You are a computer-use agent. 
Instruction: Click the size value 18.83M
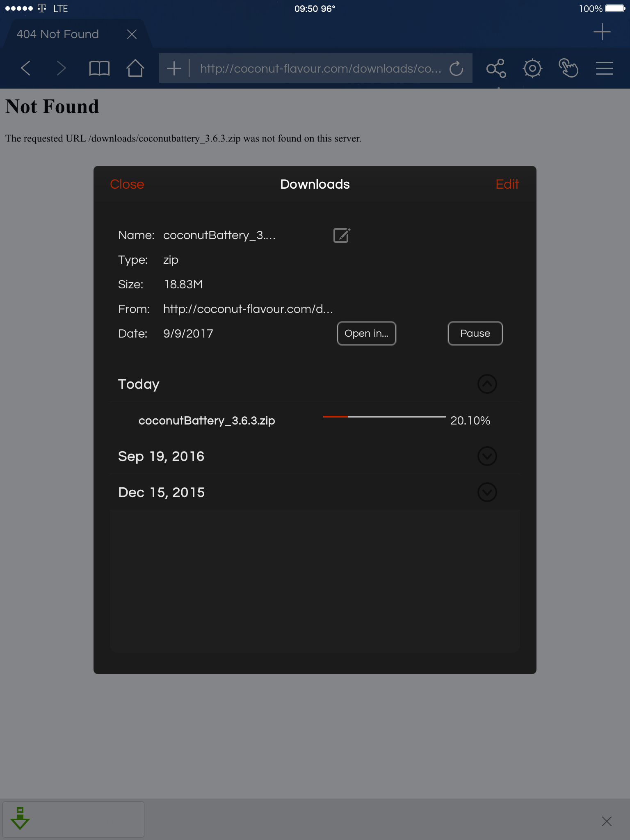tap(183, 284)
